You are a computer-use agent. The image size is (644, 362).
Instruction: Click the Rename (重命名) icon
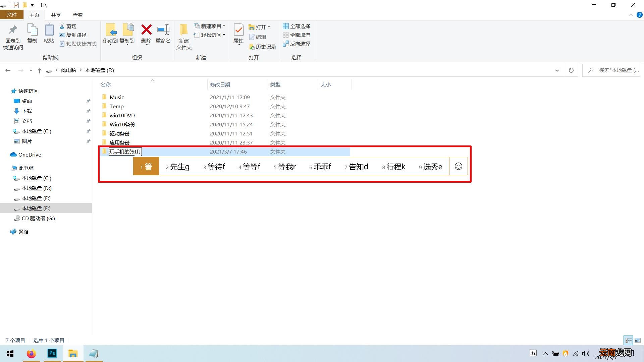[163, 29]
